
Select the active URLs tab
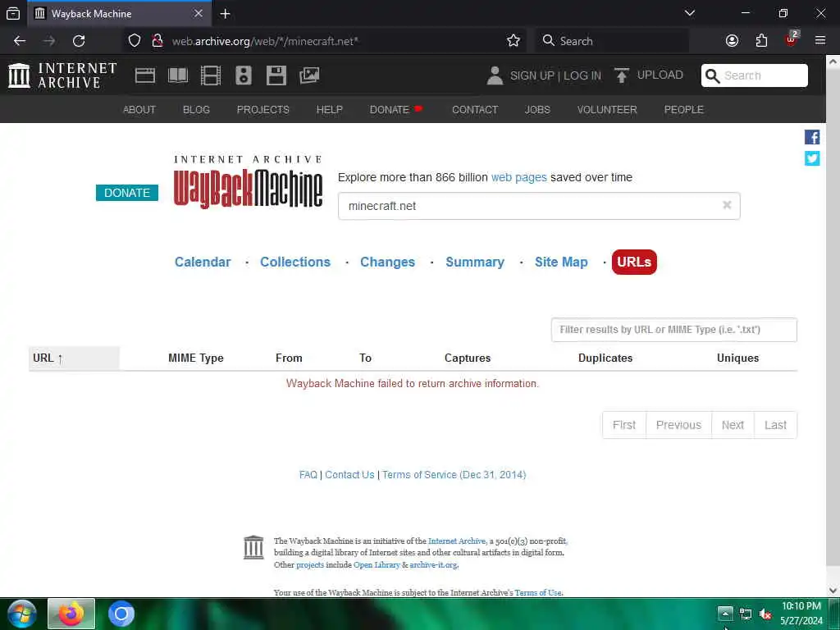pyautogui.click(x=634, y=262)
